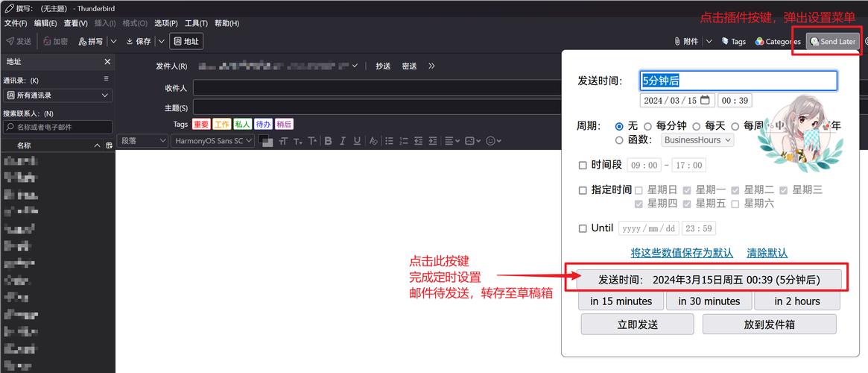This screenshot has height=373, width=868.
Task: Select the 每分钟 recurrence radio button
Action: click(x=647, y=126)
